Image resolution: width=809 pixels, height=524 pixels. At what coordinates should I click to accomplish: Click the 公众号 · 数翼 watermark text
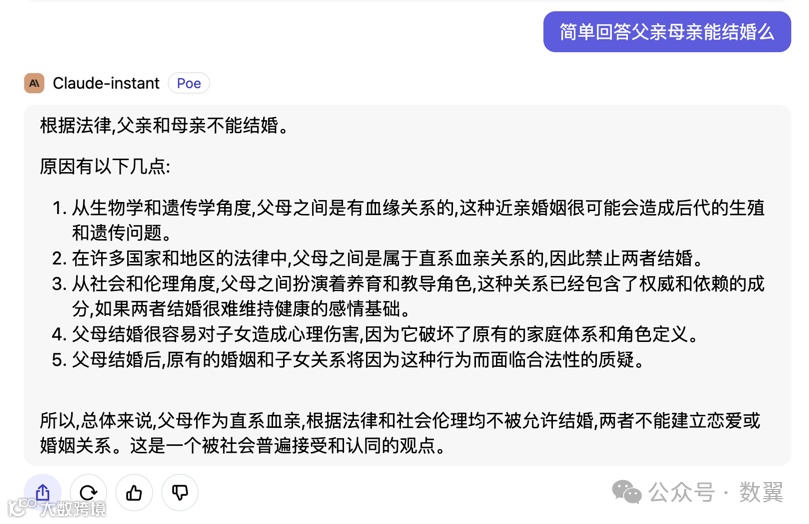click(716, 492)
